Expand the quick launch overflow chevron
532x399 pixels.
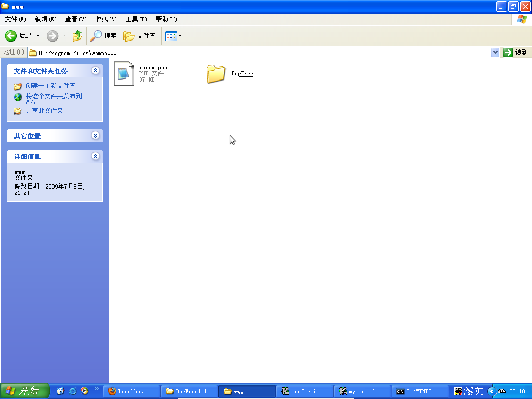[x=97, y=389]
